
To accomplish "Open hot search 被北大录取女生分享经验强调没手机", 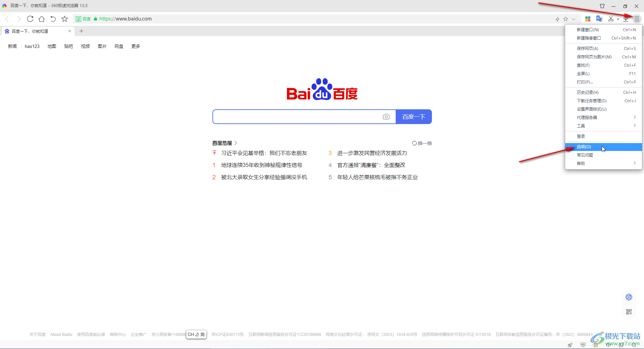I will coord(264,177).
